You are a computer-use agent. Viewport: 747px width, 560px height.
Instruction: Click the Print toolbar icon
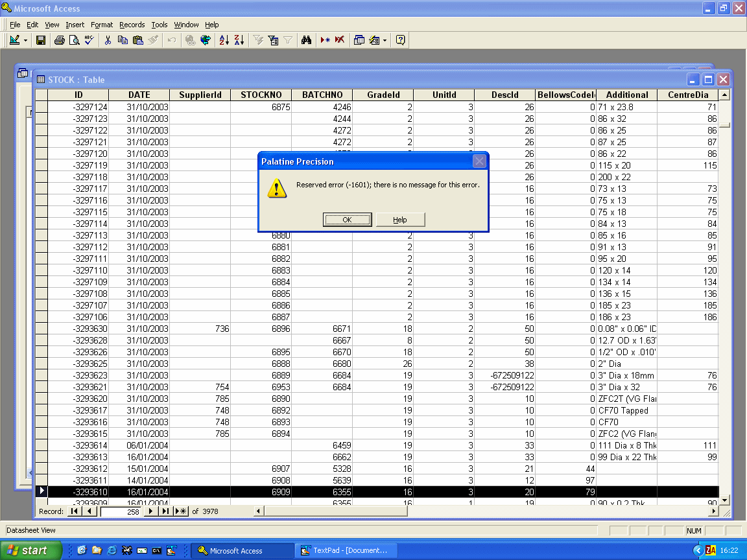tap(60, 40)
